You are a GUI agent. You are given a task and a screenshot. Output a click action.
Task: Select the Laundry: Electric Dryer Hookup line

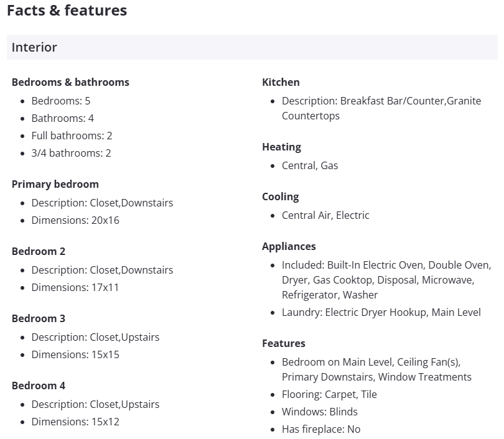[x=381, y=312]
